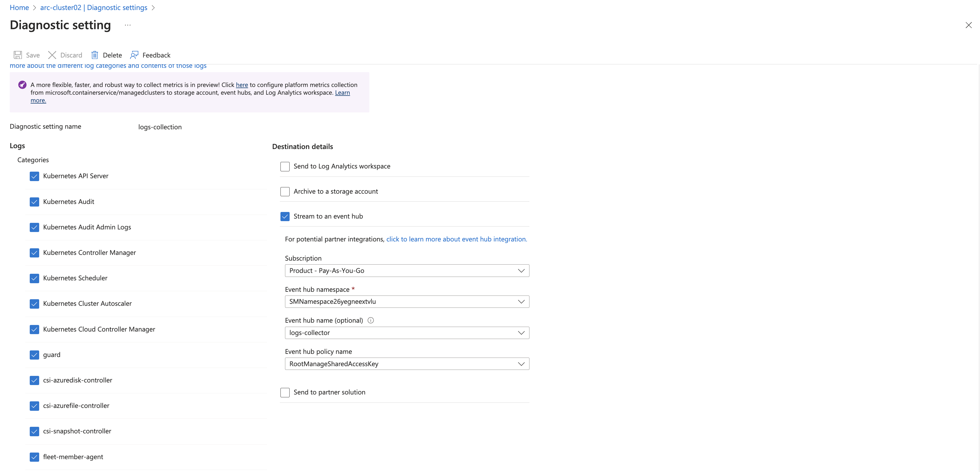Close the Diagnostic setting pane
Viewport: 980px width, 472px height.
(x=968, y=25)
